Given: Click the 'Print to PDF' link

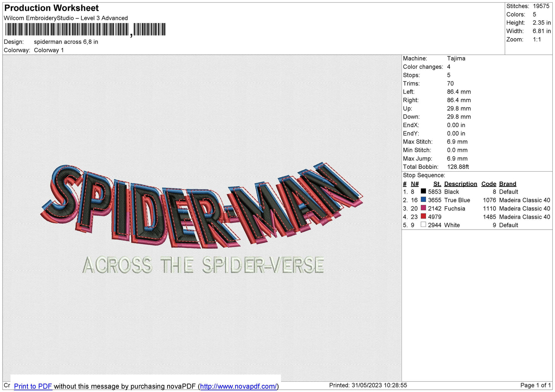Looking at the screenshot, I should point(33,386).
